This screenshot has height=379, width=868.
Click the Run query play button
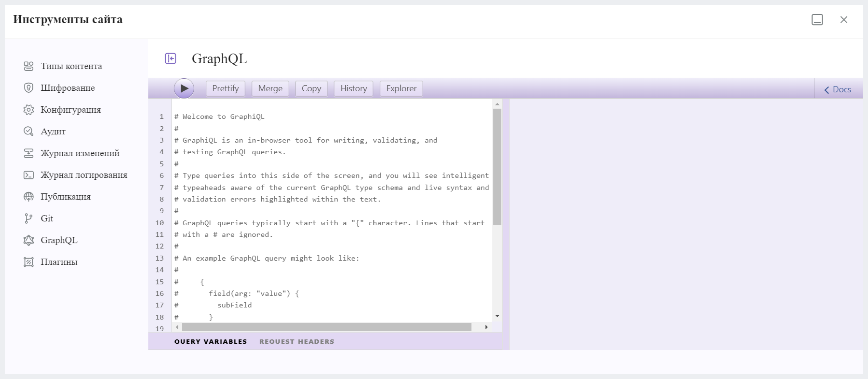tap(184, 88)
